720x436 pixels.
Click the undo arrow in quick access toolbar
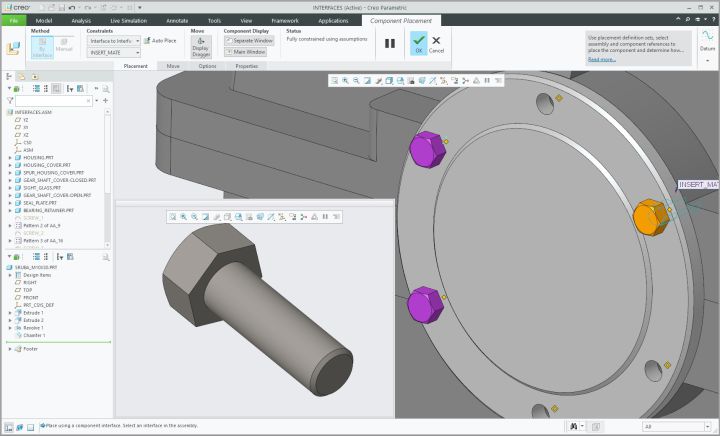(72, 7)
